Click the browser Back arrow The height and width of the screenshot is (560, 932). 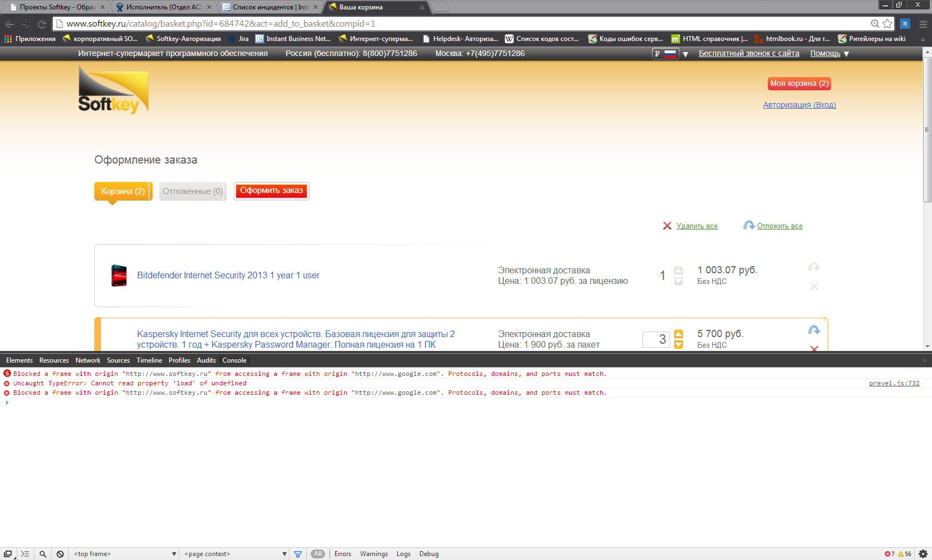tap(9, 24)
